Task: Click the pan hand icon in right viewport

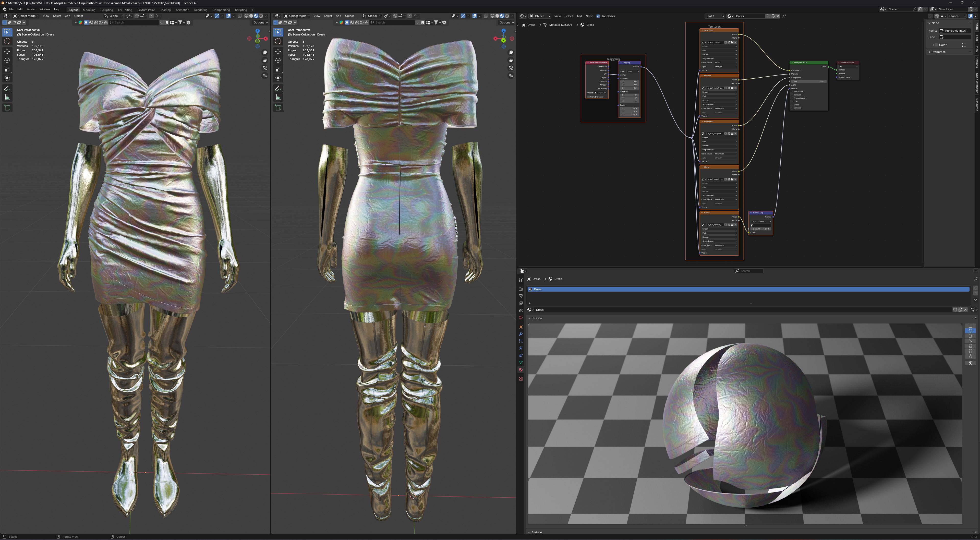Action: [511, 60]
